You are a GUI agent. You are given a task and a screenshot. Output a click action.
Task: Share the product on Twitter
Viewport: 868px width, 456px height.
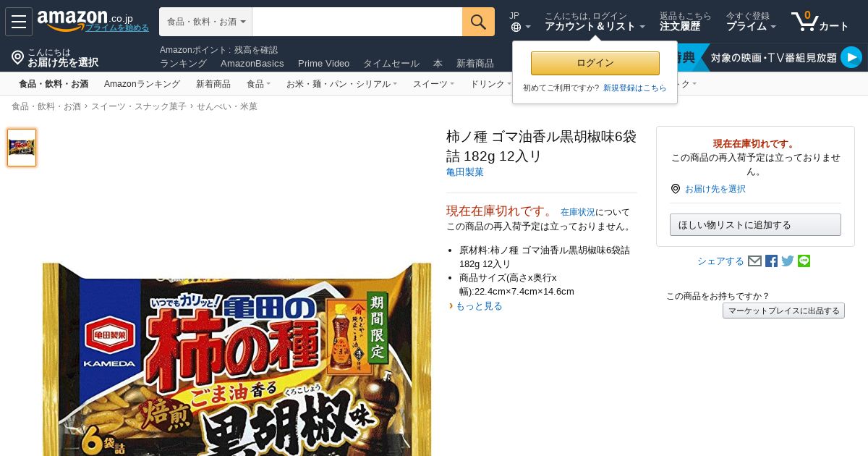(x=788, y=261)
